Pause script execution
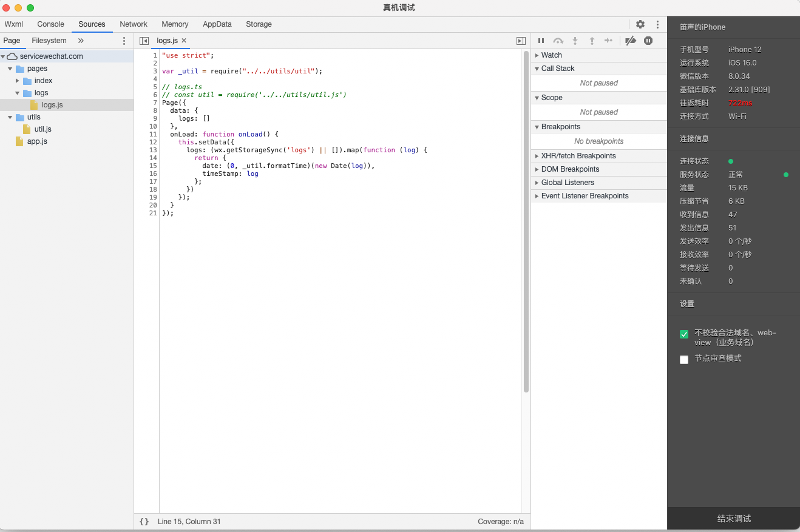The height and width of the screenshot is (532, 800). pyautogui.click(x=541, y=41)
